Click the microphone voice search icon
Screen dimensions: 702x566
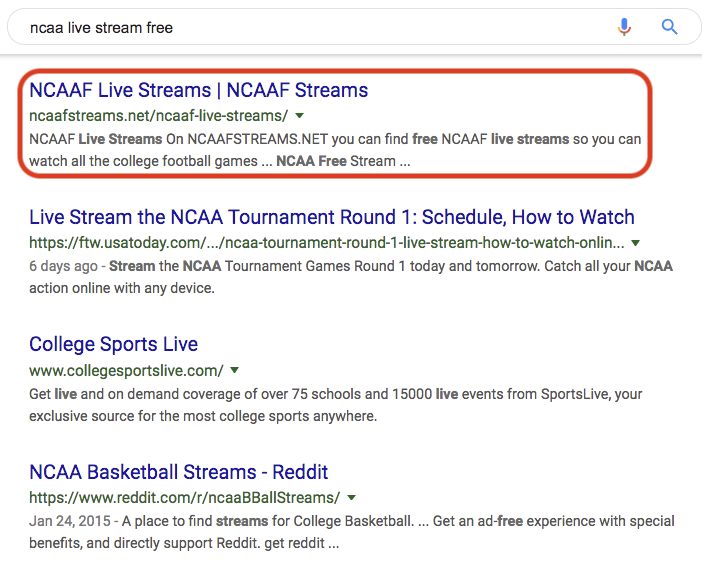pyautogui.click(x=625, y=28)
